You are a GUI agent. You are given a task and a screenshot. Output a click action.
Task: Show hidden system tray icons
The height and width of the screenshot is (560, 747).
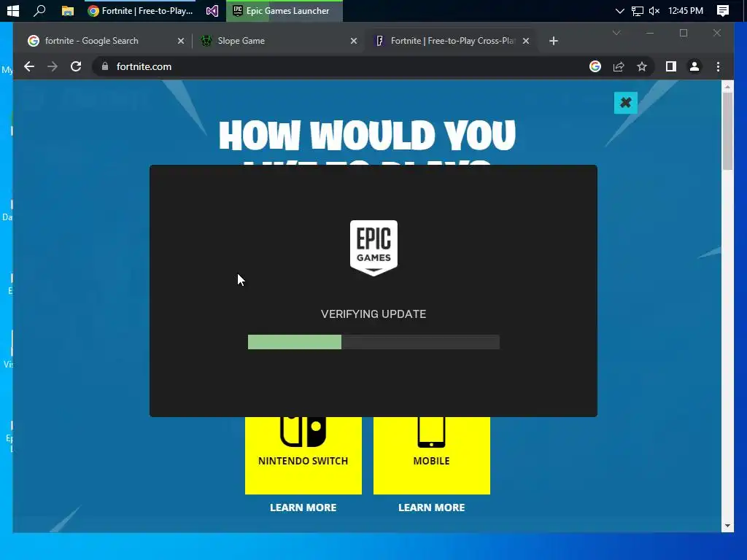(619, 10)
